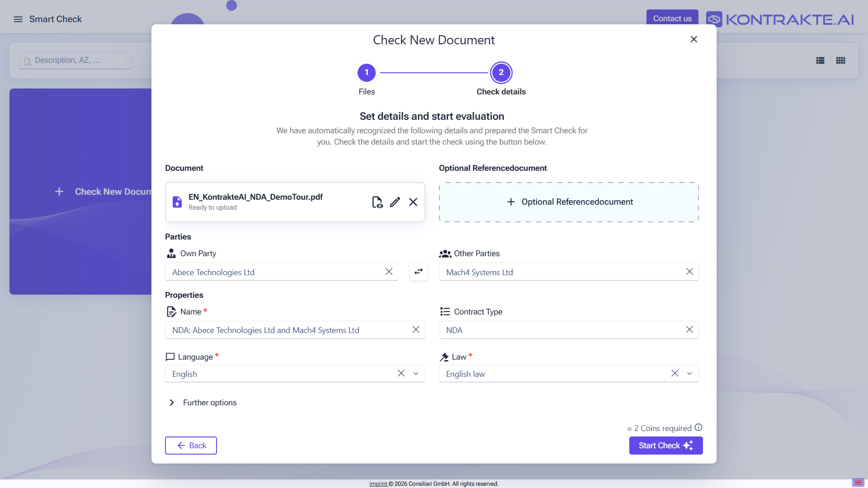Image resolution: width=868 pixels, height=488 pixels.
Task: Switch to list view
Action: (821, 61)
